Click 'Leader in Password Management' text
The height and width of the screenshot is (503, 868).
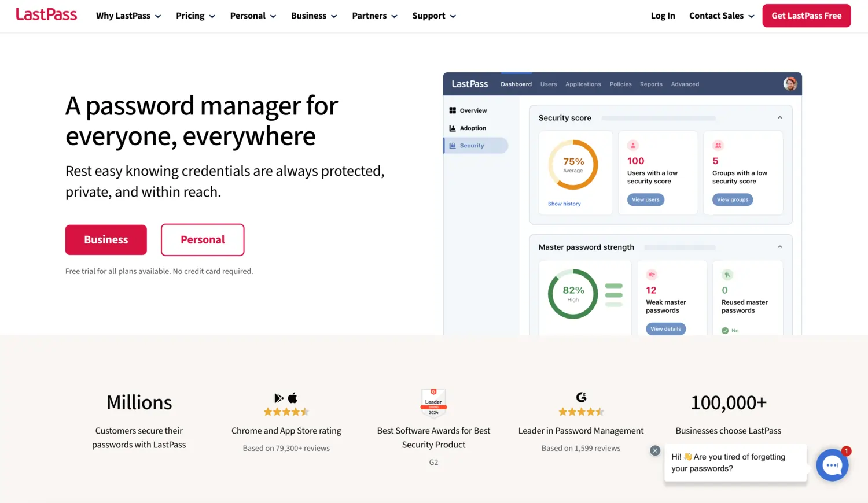(x=581, y=431)
